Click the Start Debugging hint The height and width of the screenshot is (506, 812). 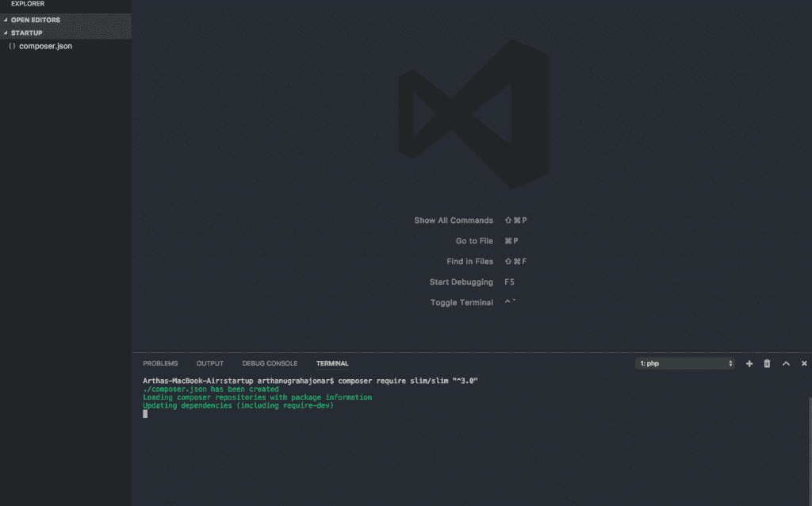pyautogui.click(x=462, y=282)
